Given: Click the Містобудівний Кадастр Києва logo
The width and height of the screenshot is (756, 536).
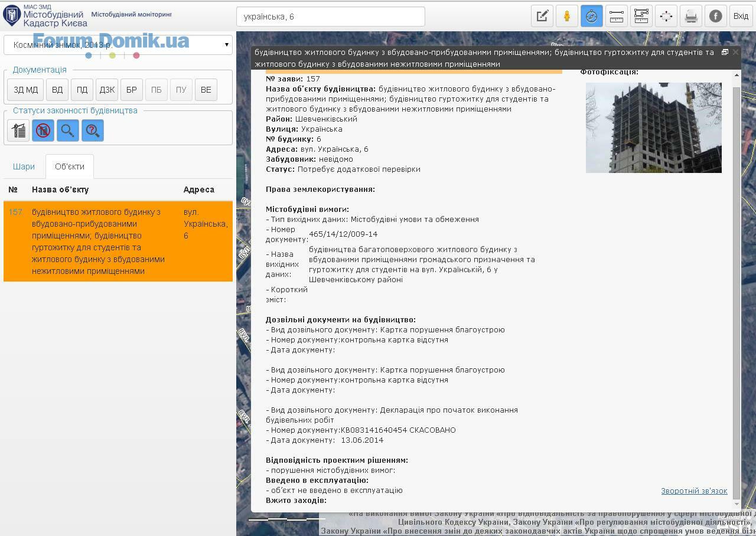Looking at the screenshot, I should click(x=45, y=16).
